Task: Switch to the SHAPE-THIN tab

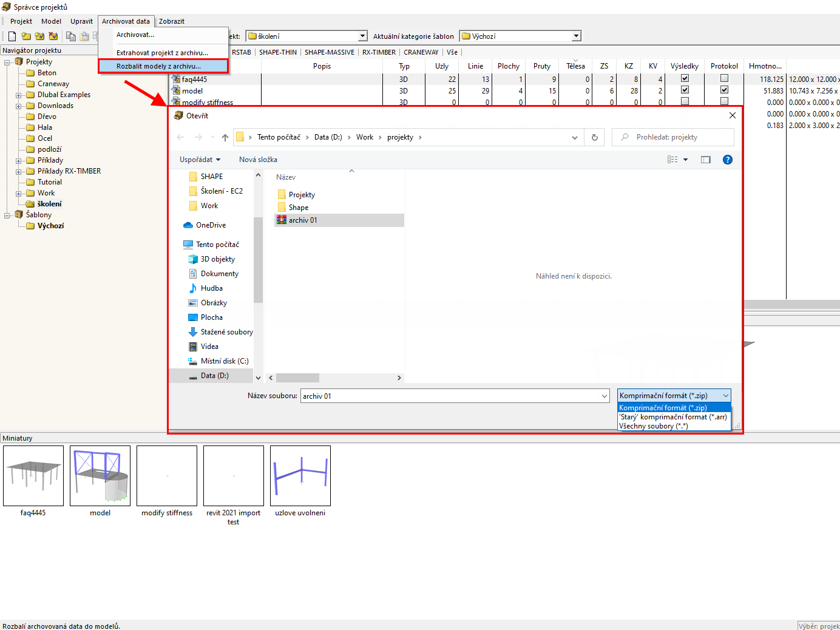Action: click(x=278, y=52)
